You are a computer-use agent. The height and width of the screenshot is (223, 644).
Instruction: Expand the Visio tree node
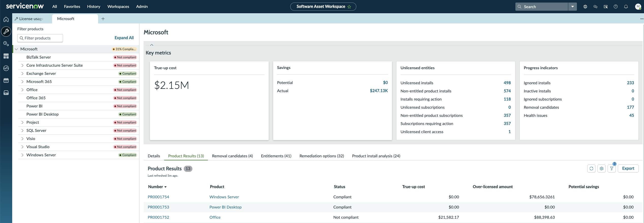[x=22, y=139]
